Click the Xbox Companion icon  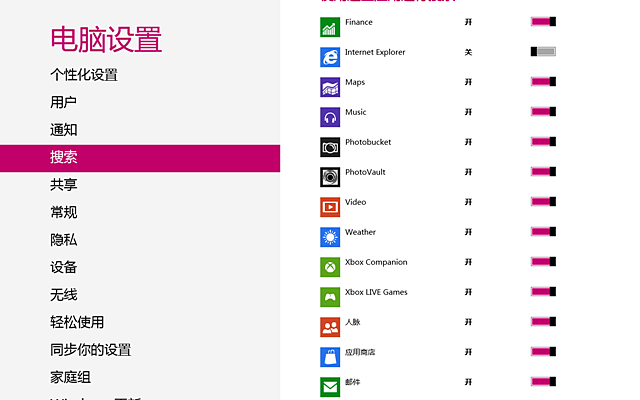330,267
